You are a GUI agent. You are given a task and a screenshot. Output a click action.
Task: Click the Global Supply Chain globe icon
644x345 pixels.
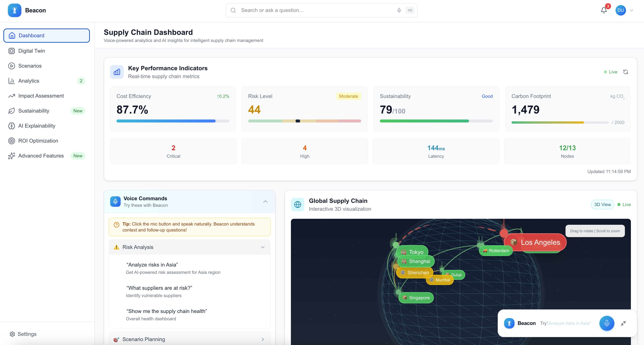click(297, 205)
